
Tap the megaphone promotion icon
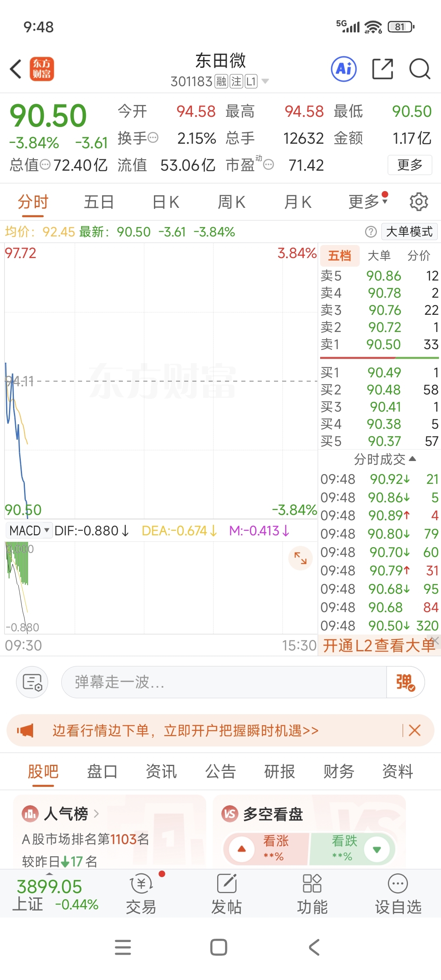point(25,730)
